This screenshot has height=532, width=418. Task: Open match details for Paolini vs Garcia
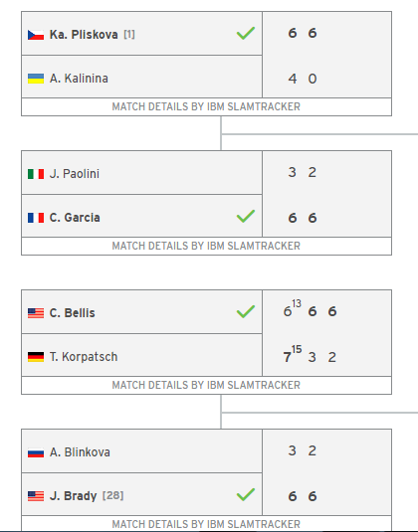[206, 246]
